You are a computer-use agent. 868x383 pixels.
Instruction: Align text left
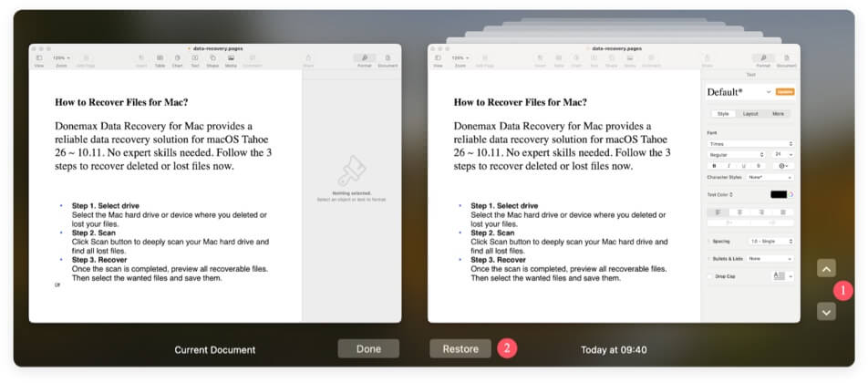click(x=718, y=212)
